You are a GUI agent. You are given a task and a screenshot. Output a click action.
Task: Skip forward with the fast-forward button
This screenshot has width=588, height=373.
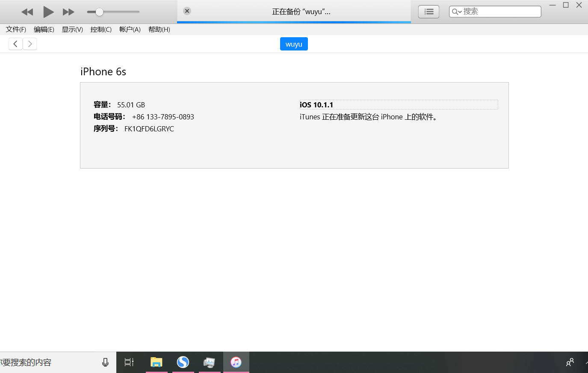pos(68,12)
